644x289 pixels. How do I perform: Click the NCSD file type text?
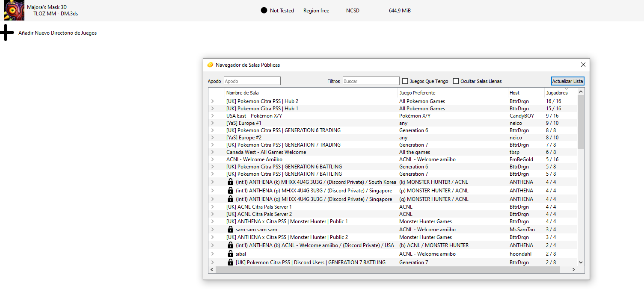[353, 11]
